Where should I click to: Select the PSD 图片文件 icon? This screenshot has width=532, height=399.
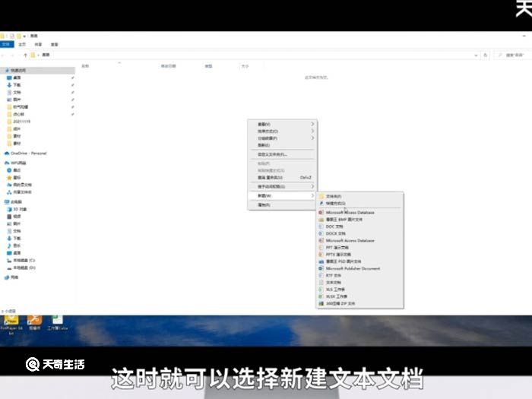click(321, 261)
